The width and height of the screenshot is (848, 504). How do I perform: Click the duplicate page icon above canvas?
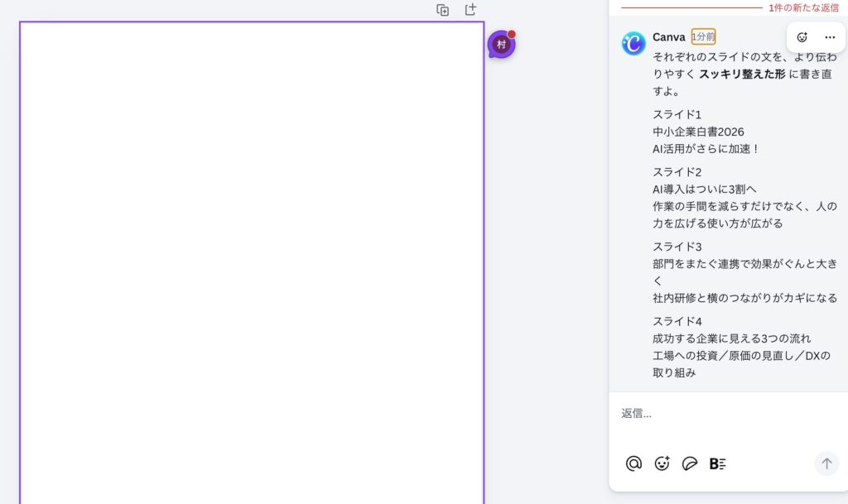click(443, 10)
